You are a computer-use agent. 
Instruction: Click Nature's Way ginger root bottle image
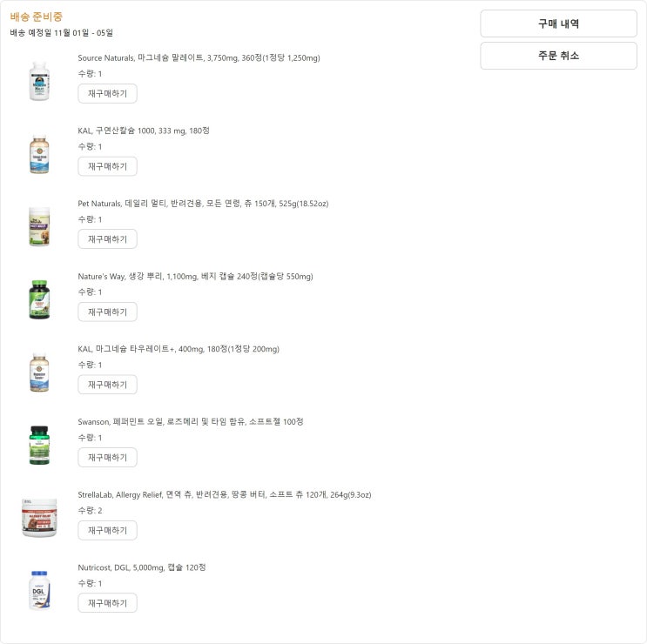[x=39, y=299]
